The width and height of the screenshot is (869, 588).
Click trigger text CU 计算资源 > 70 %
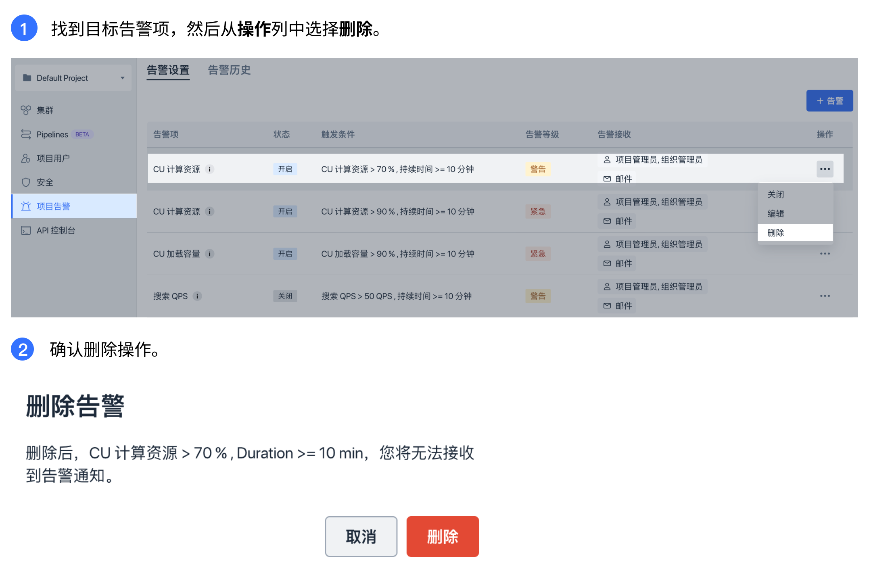pos(397,169)
